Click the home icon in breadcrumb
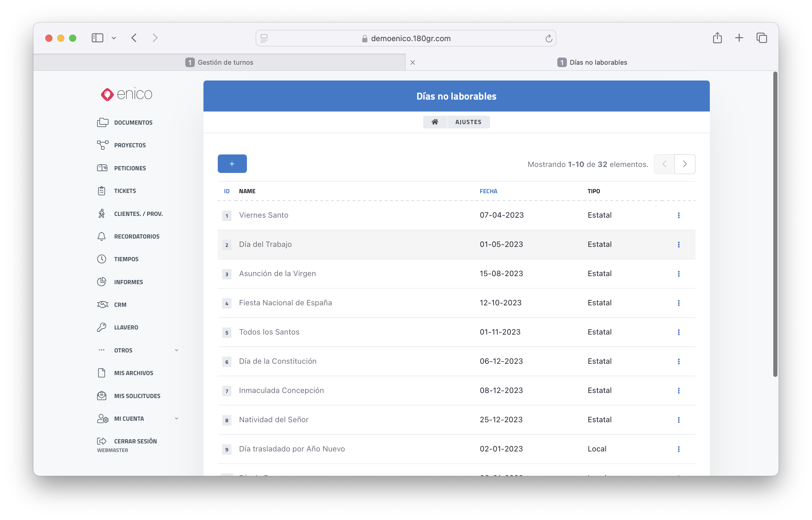Screen dimensions: 812x520 point(435,122)
